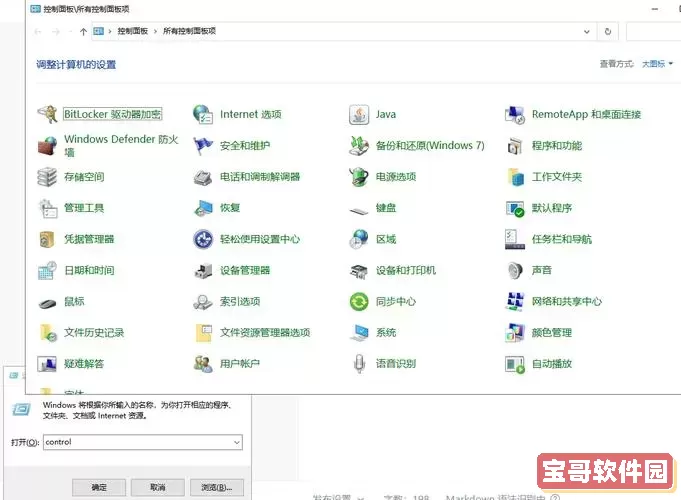Minimize the control panel window
This screenshot has width=681, height=500.
655,9
